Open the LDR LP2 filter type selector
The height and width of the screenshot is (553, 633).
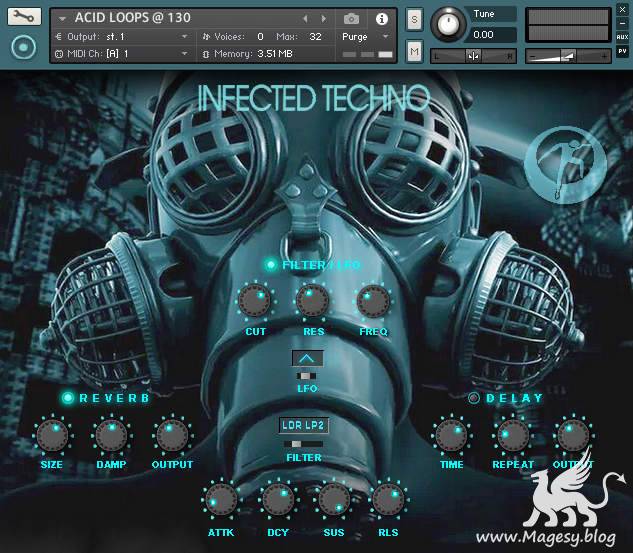[304, 425]
